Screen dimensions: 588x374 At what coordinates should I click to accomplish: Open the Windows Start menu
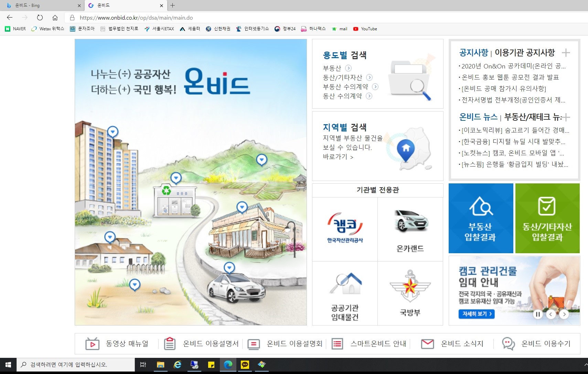[x=8, y=365]
